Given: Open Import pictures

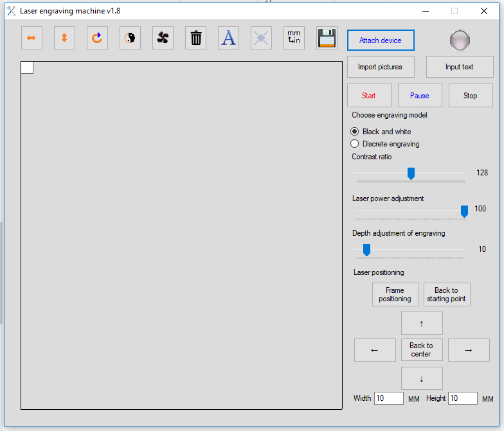Looking at the screenshot, I should tap(381, 67).
